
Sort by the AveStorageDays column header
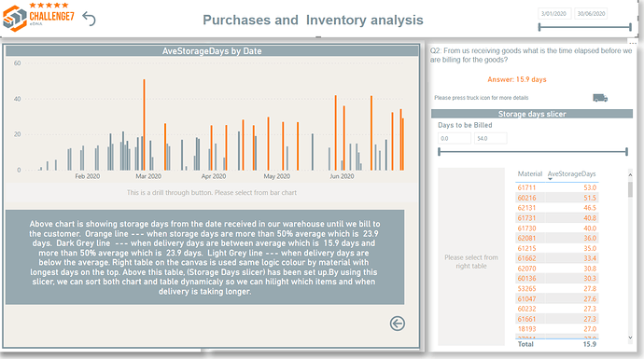pos(571,174)
